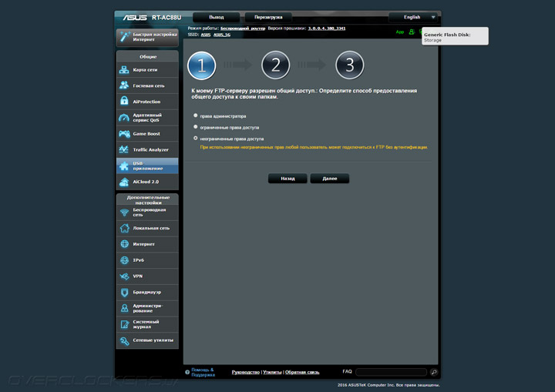
Task: Open the Беспроводной роутер operation mode link
Action: [x=243, y=28]
